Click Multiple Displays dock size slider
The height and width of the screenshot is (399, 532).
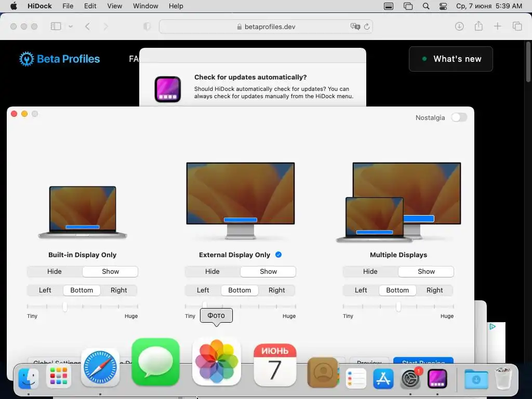(x=398, y=307)
